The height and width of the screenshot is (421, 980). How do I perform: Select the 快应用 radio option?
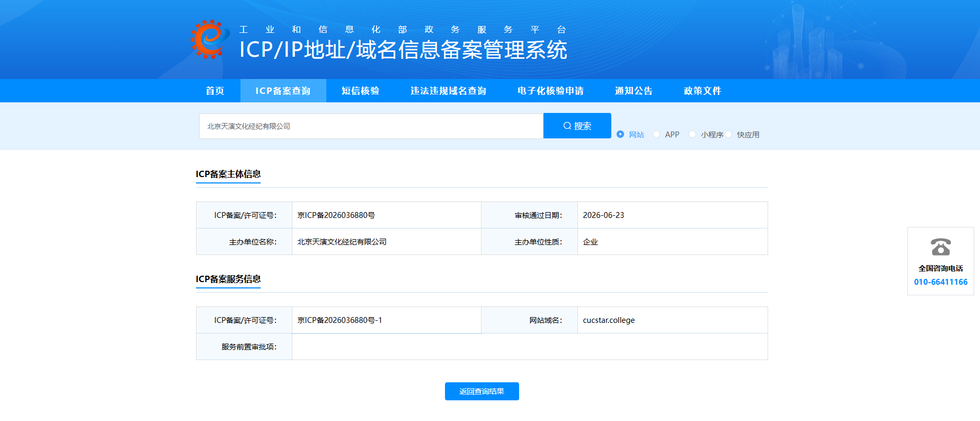[728, 134]
